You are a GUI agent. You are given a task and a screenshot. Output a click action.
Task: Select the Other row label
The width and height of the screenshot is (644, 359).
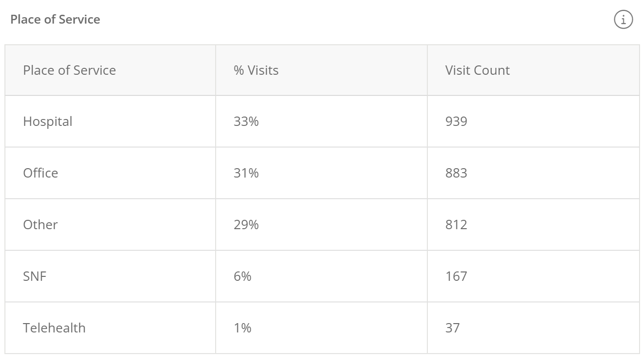click(40, 225)
